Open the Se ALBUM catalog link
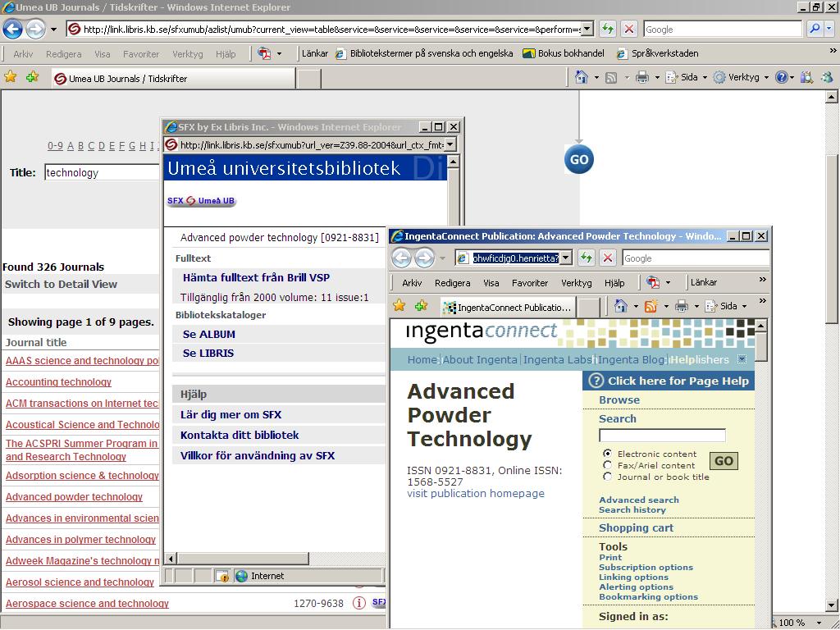Viewport: 840px width, 630px height. click(209, 335)
